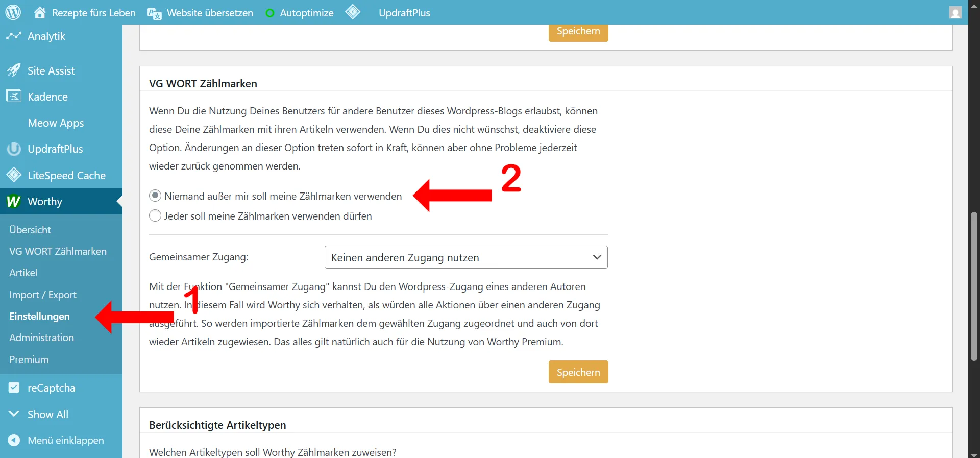Go to the Worthy Übersicht submenu

tap(30, 230)
